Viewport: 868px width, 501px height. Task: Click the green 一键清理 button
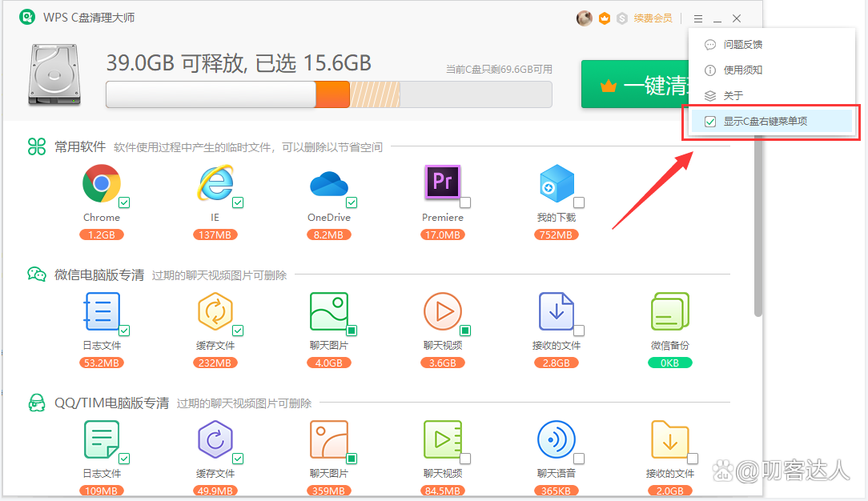click(635, 84)
